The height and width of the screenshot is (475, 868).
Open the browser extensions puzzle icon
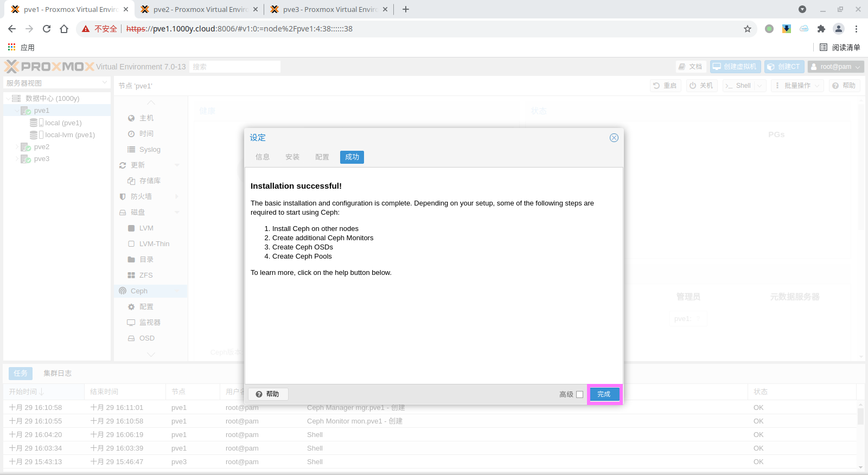click(821, 29)
